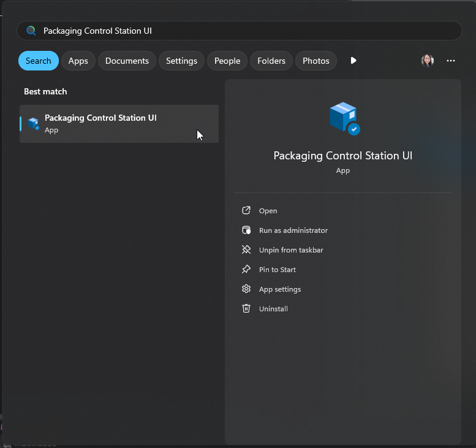Screen dimensions: 476x448
Task: Select the Packaging Control Station UI best match result
Action: tap(119, 124)
